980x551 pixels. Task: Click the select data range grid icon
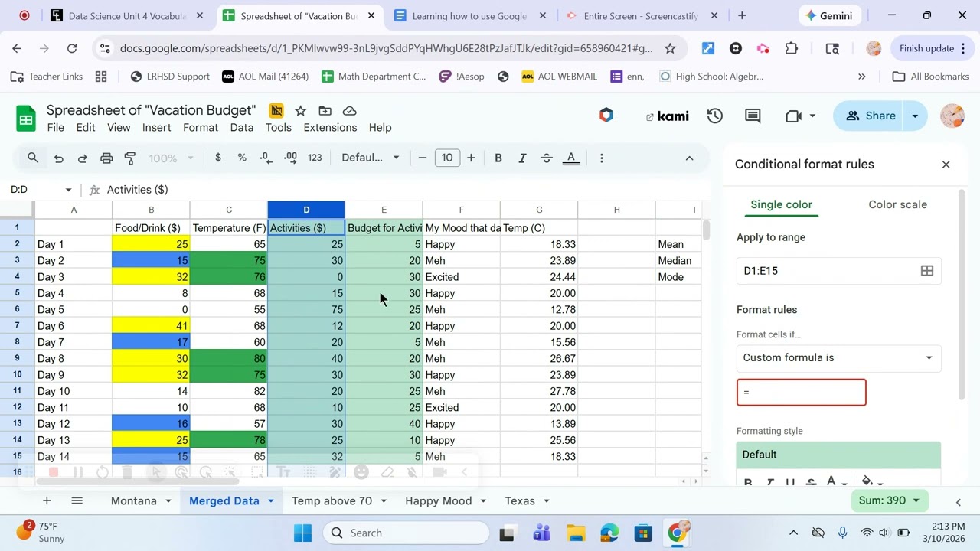(927, 271)
